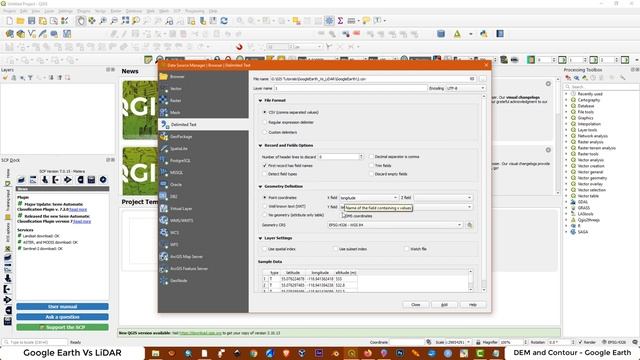Open the Help menu
The image size is (640, 360).
tap(213, 11)
